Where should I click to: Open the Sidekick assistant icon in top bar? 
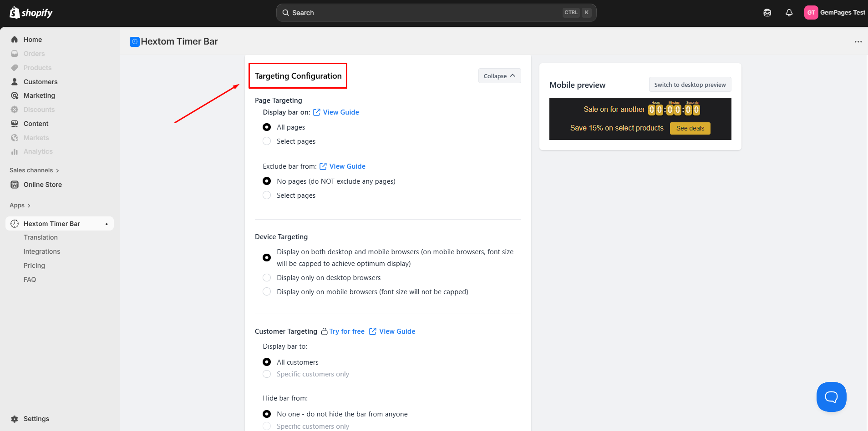click(x=767, y=13)
